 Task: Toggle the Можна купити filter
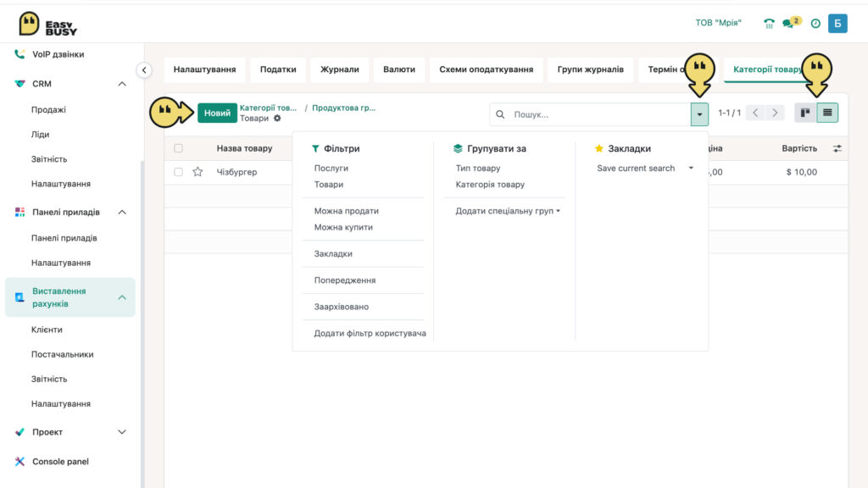(343, 227)
